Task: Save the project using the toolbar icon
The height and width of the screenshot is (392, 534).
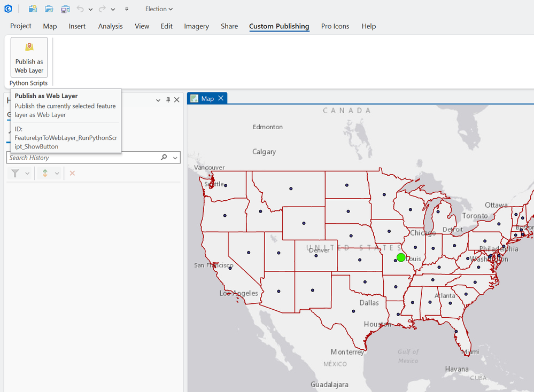Action: click(x=65, y=9)
